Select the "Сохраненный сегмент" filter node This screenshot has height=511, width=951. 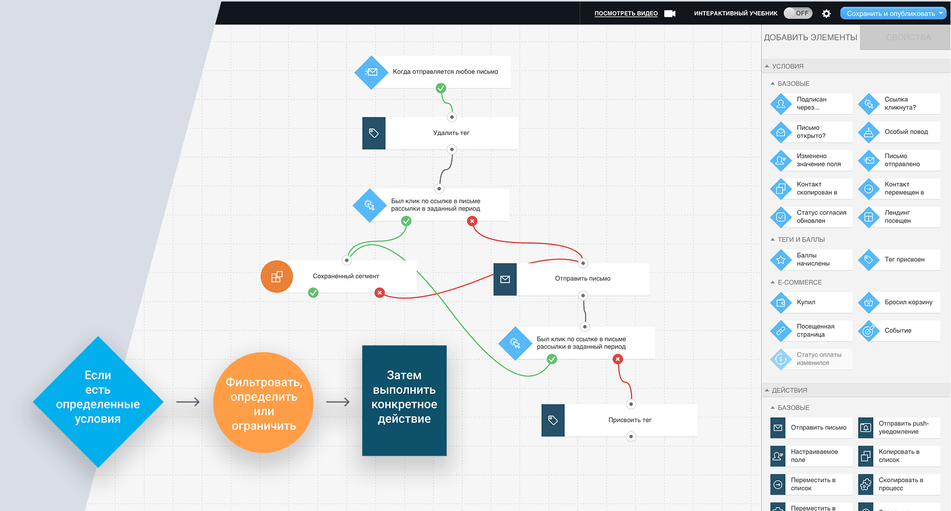(x=338, y=276)
